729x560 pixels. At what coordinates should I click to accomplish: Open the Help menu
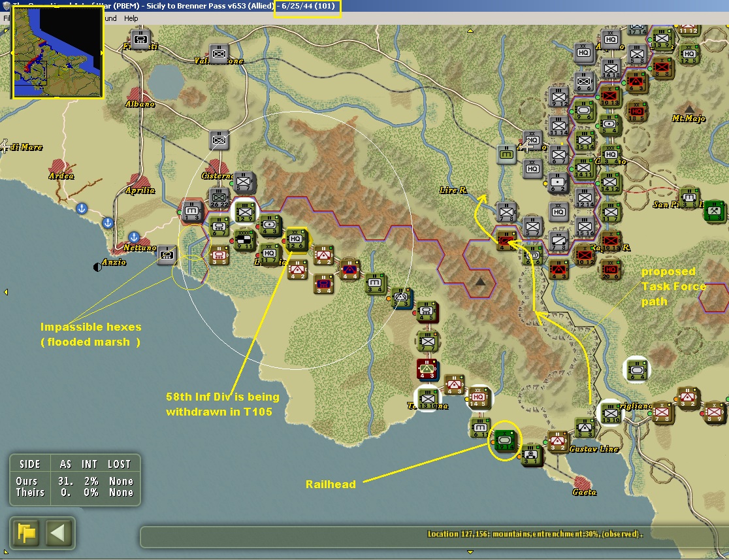pyautogui.click(x=131, y=18)
